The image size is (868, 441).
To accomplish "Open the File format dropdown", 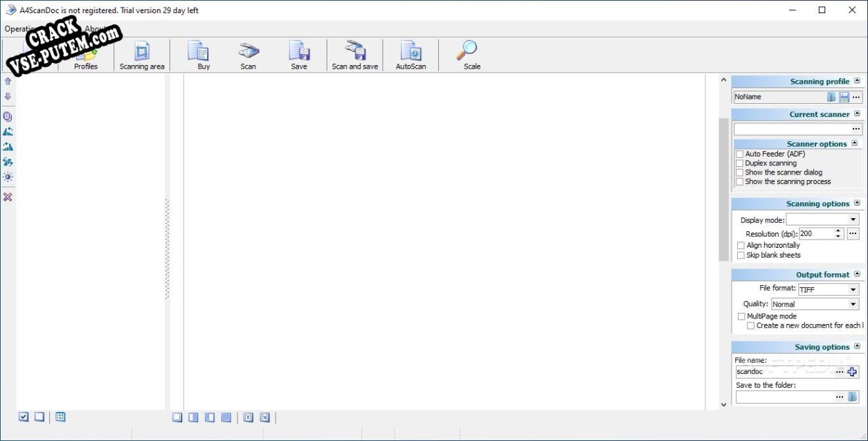I will point(853,289).
